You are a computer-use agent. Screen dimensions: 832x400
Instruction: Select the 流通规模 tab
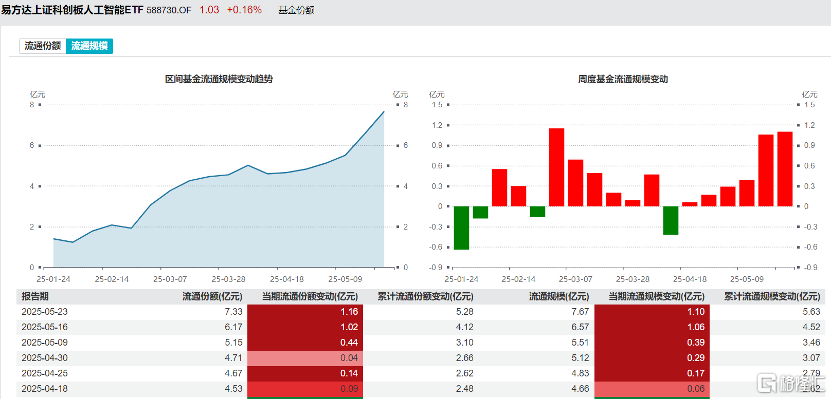[x=90, y=46]
